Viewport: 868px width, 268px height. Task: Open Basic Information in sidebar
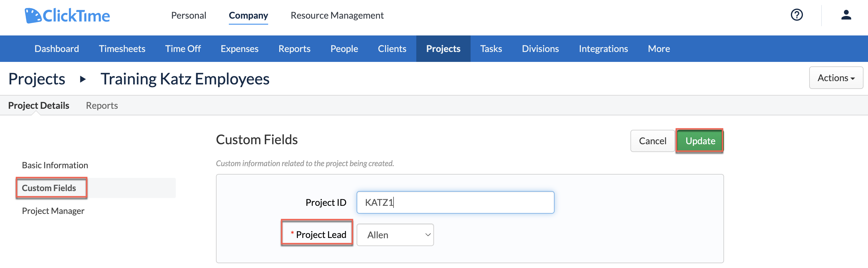pos(55,165)
